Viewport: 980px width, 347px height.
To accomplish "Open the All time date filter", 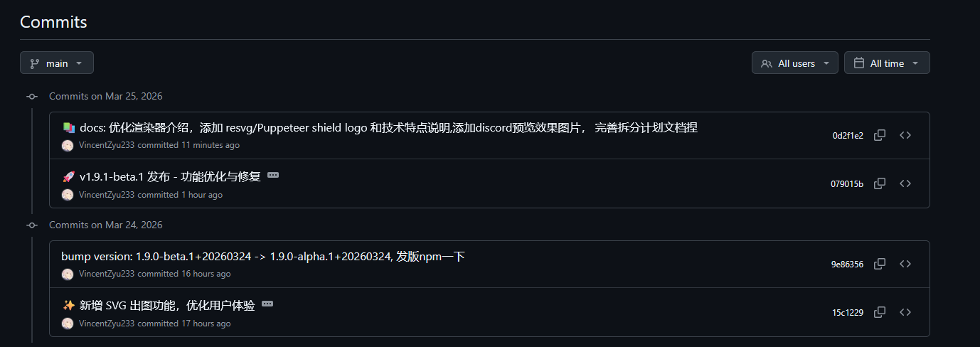I will [886, 63].
